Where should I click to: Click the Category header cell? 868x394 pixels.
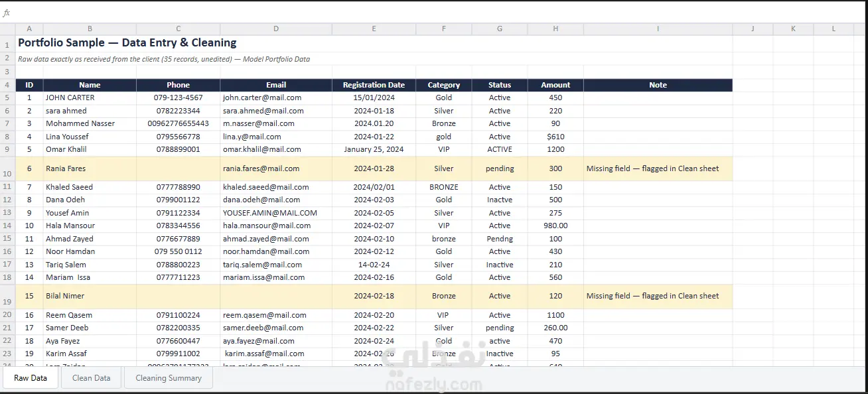click(444, 85)
